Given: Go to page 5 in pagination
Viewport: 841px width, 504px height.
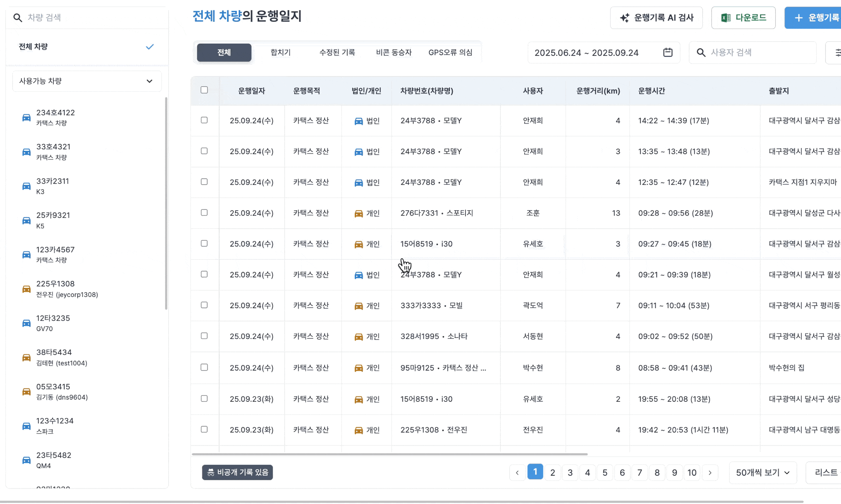Looking at the screenshot, I should pyautogui.click(x=605, y=472).
